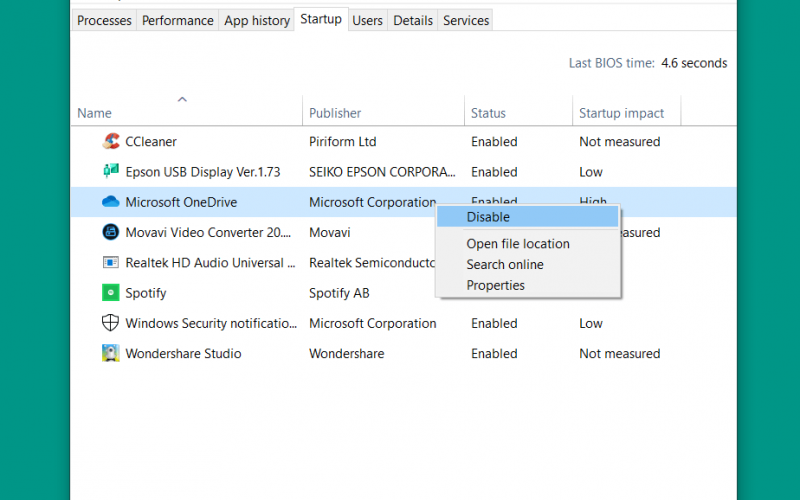Click Low impact in Windows Security row
Viewport: 800px width, 500px height.
pos(590,323)
